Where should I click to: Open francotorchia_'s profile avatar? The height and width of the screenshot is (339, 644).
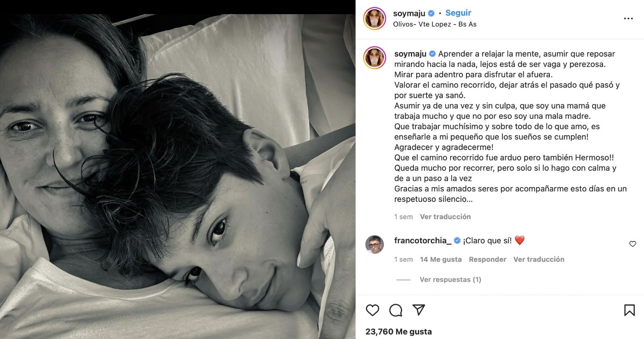tap(374, 244)
